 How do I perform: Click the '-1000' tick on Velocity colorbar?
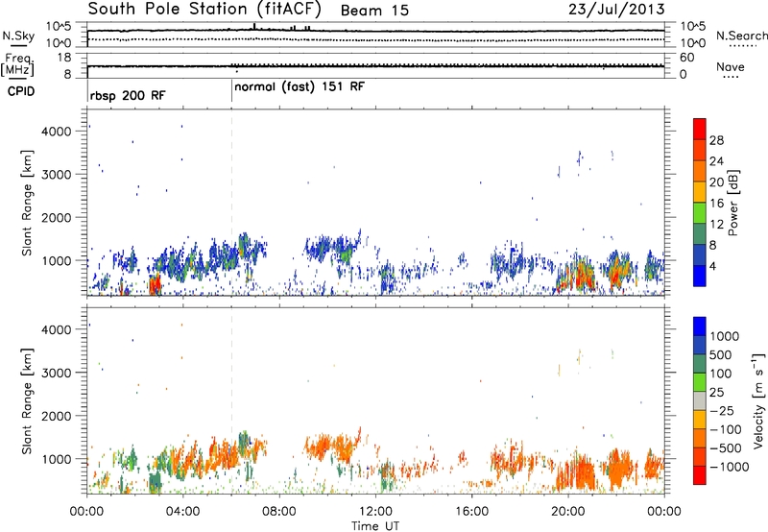(730, 467)
